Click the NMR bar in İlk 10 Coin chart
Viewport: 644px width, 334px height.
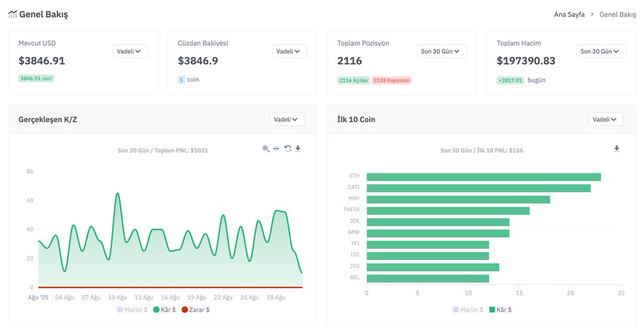(x=438, y=233)
